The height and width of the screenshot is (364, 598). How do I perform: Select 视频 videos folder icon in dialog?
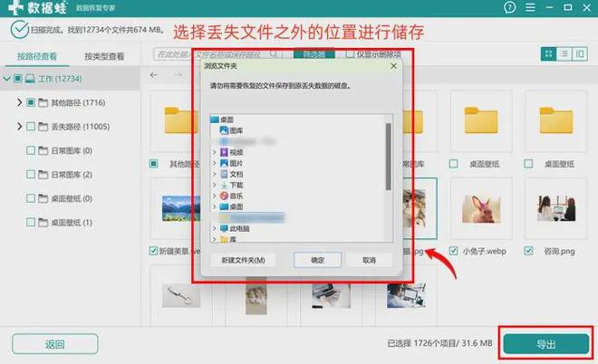pyautogui.click(x=224, y=152)
